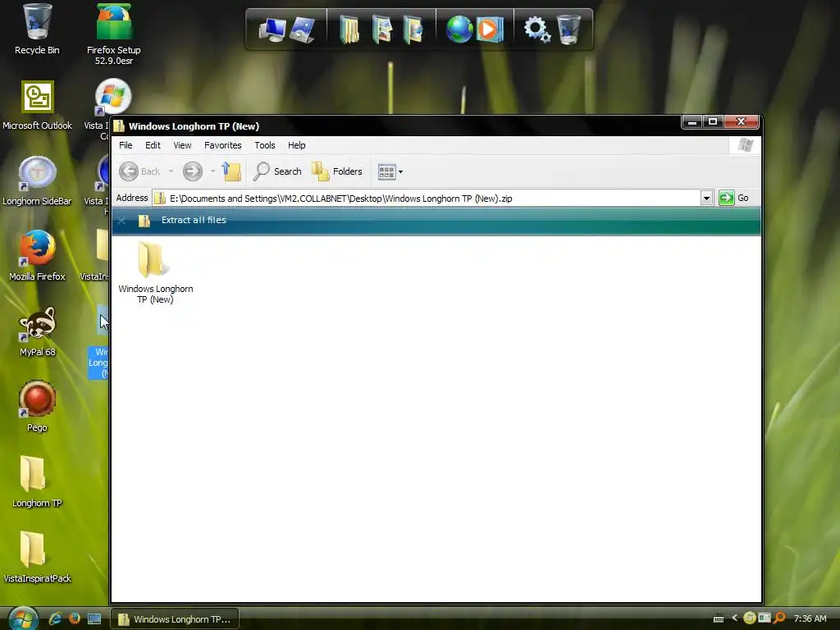Open the Start menu orb
Screen dimensions: 840x630
22,619
